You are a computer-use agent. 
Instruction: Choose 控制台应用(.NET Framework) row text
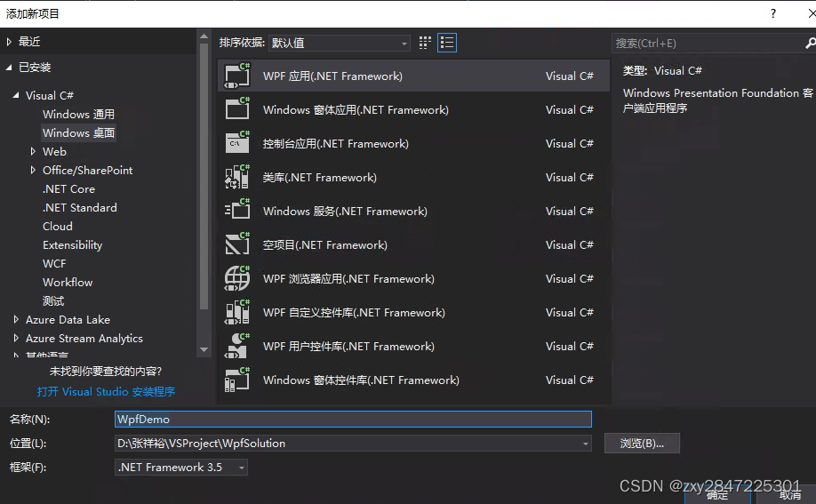pos(336,144)
